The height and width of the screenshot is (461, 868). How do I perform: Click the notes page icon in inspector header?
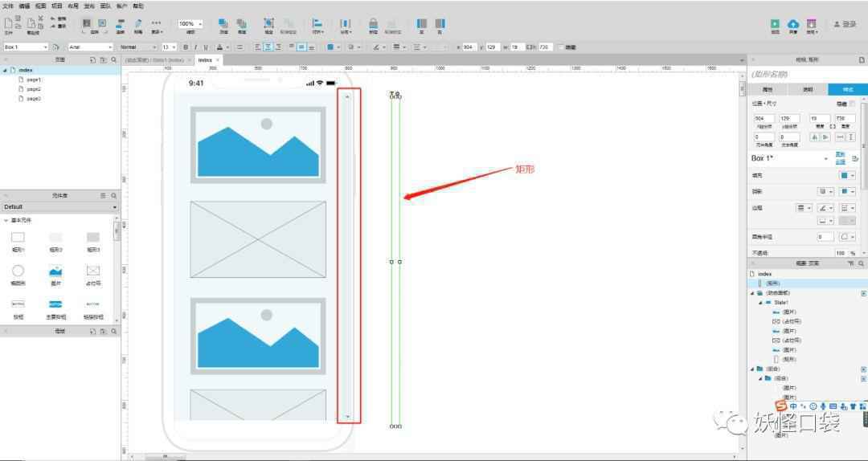[x=862, y=59]
